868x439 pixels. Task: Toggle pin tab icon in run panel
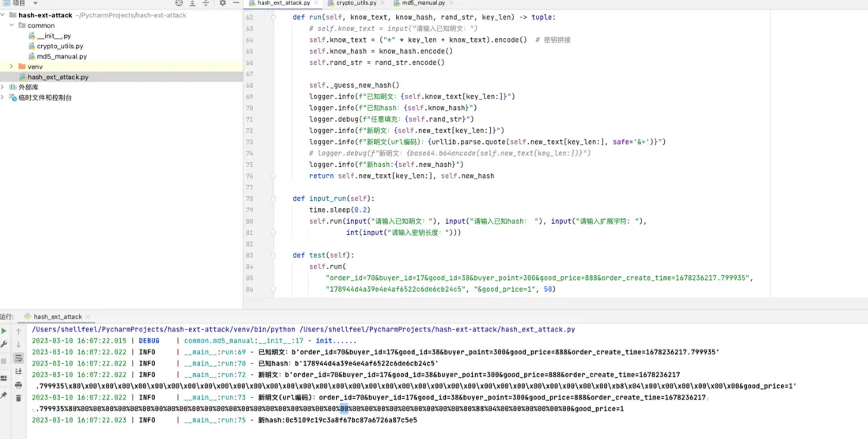[x=4, y=395]
